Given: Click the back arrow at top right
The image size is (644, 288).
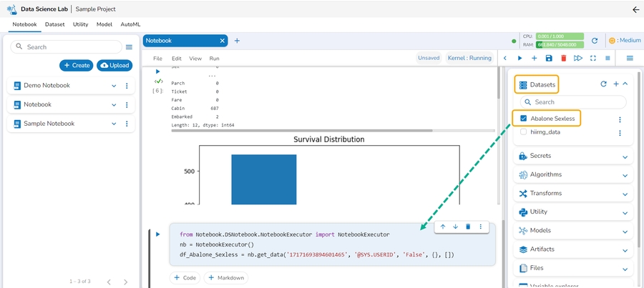Looking at the screenshot, I should (x=635, y=9).
